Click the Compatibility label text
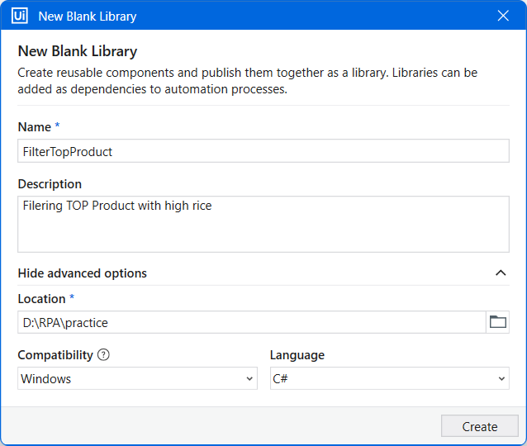 [x=55, y=355]
